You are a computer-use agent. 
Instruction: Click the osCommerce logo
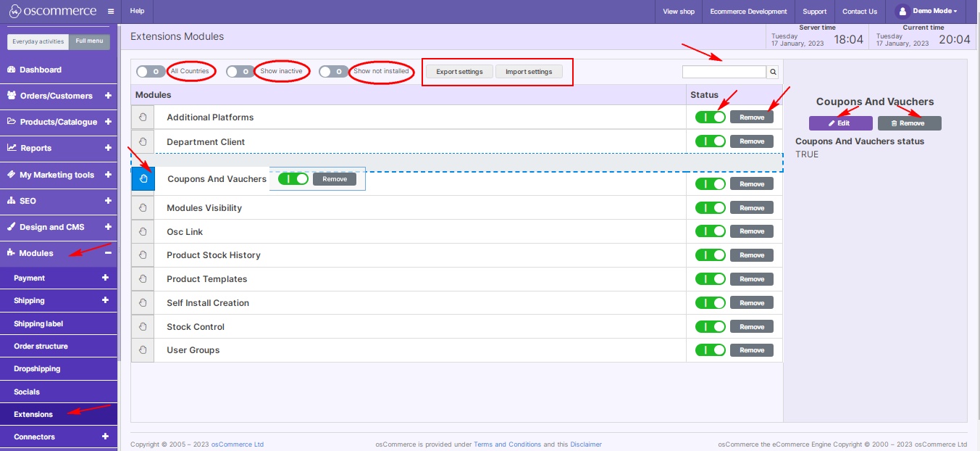point(52,11)
